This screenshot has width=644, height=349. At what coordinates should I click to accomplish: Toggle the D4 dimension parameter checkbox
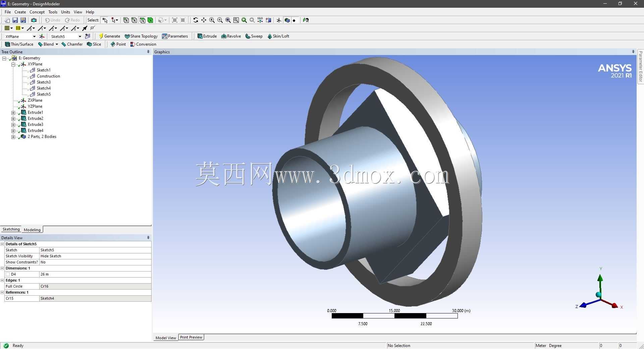8,274
